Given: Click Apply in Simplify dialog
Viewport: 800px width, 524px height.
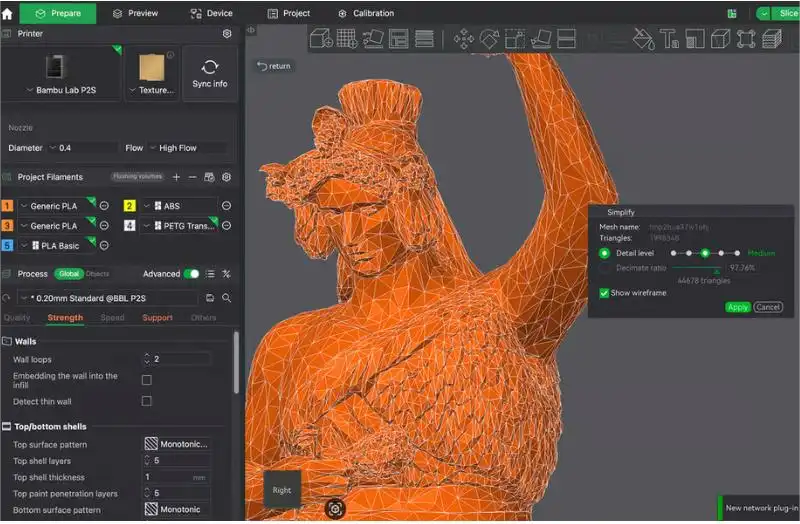Looking at the screenshot, I should (738, 307).
